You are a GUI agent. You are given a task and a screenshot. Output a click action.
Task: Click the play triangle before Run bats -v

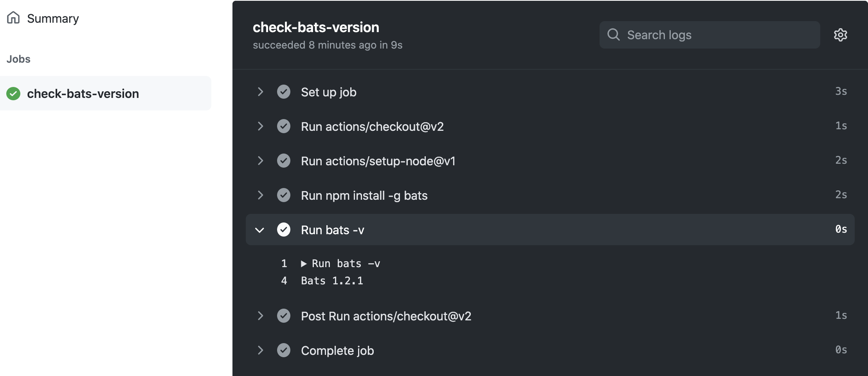click(x=304, y=263)
